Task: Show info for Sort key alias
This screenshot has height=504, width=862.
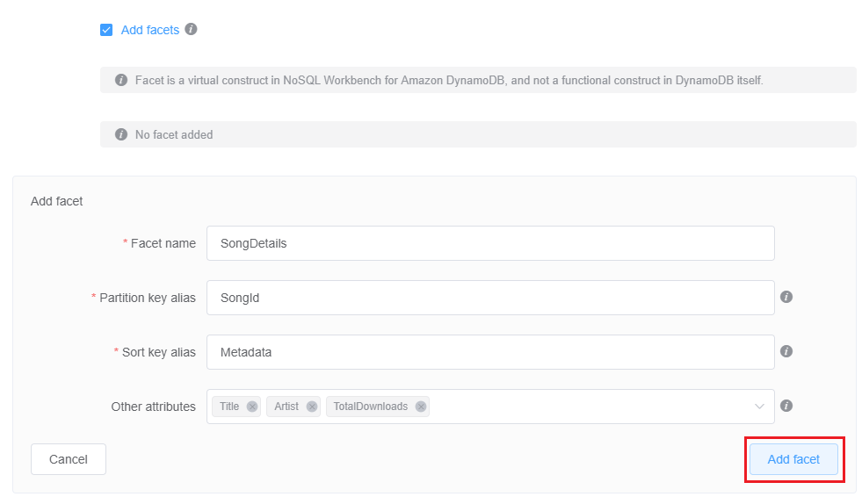Action: coord(786,351)
